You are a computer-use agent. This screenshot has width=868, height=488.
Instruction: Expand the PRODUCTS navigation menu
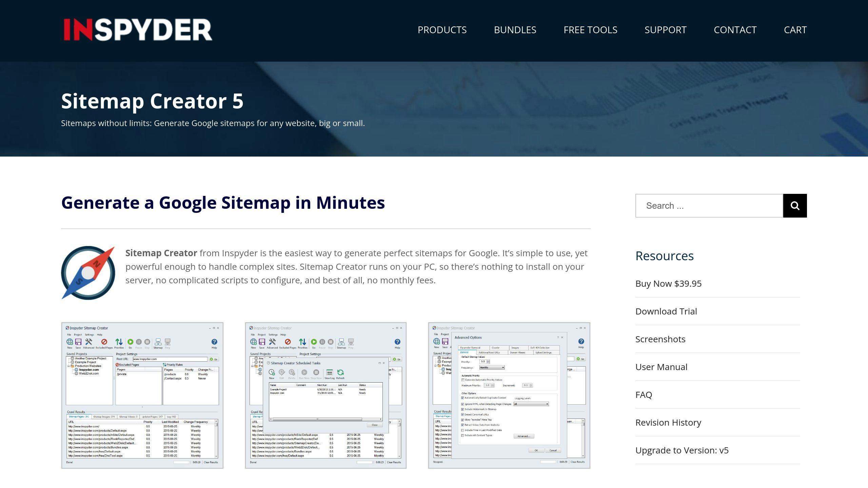[442, 30]
